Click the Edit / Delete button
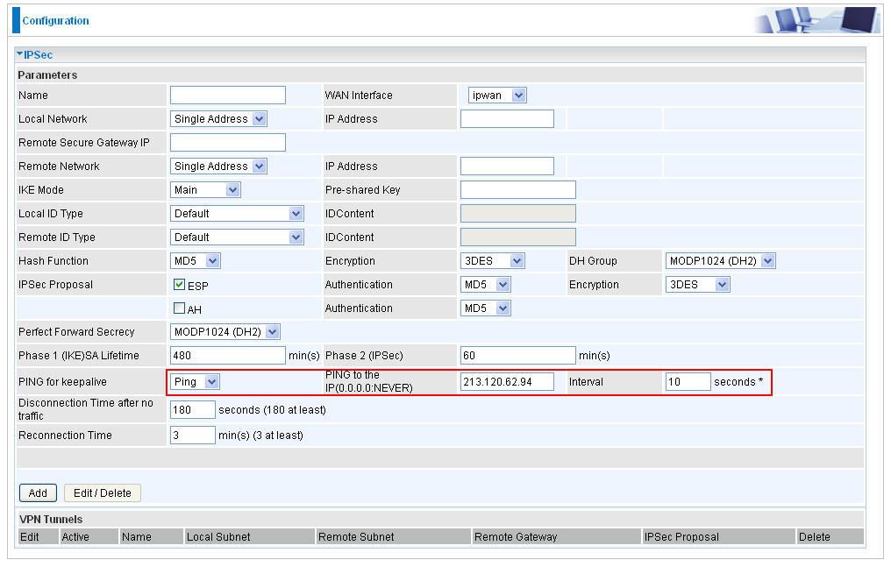This screenshot has height=588, width=884. pyautogui.click(x=103, y=492)
